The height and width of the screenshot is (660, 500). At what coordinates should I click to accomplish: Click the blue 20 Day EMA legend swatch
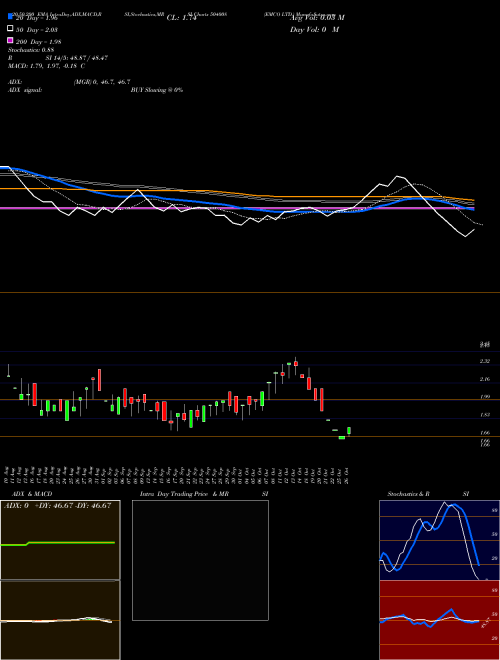pyautogui.click(x=10, y=17)
